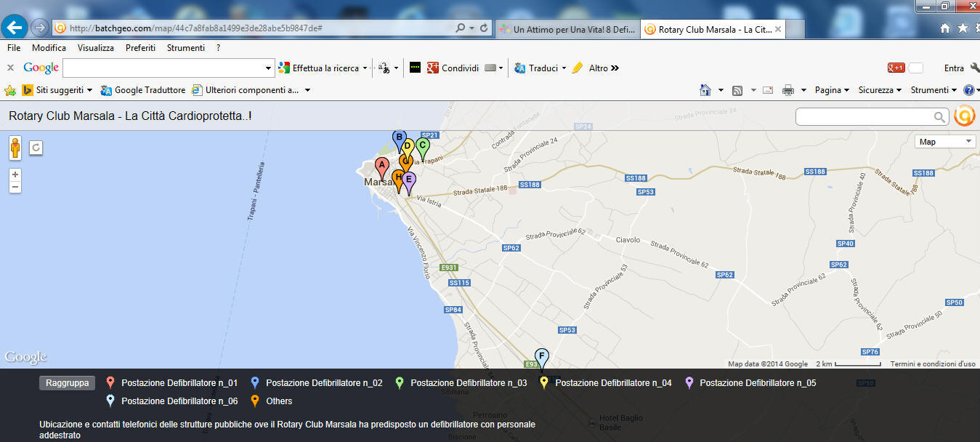This screenshot has width=980, height=442.
Task: Click the add-to-favorites star icon
Action: [x=10, y=90]
